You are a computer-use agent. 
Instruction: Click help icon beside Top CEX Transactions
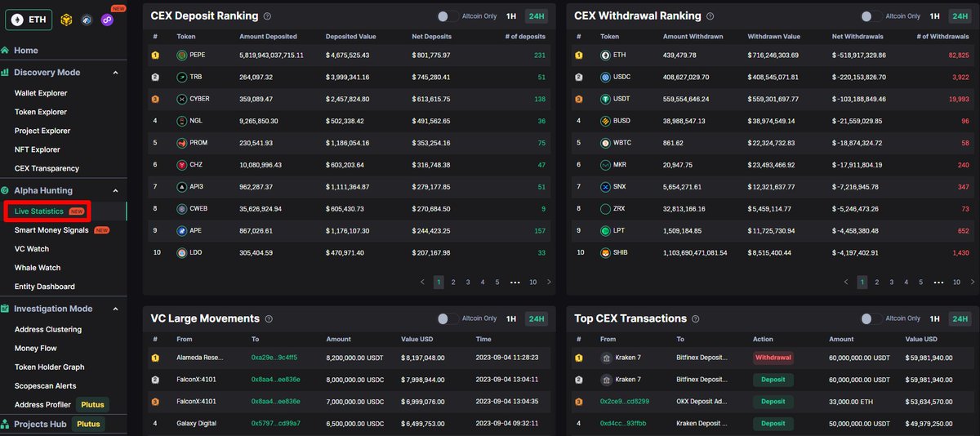(696, 319)
